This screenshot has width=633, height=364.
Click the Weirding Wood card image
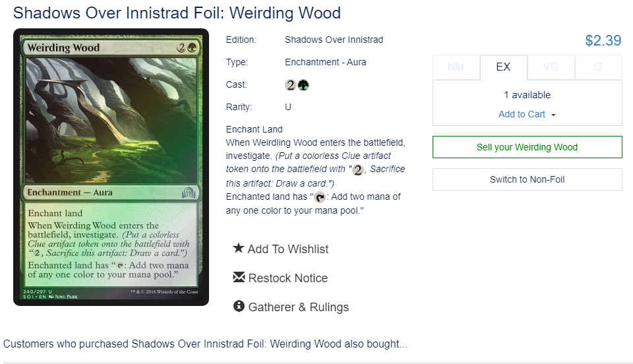click(111, 167)
